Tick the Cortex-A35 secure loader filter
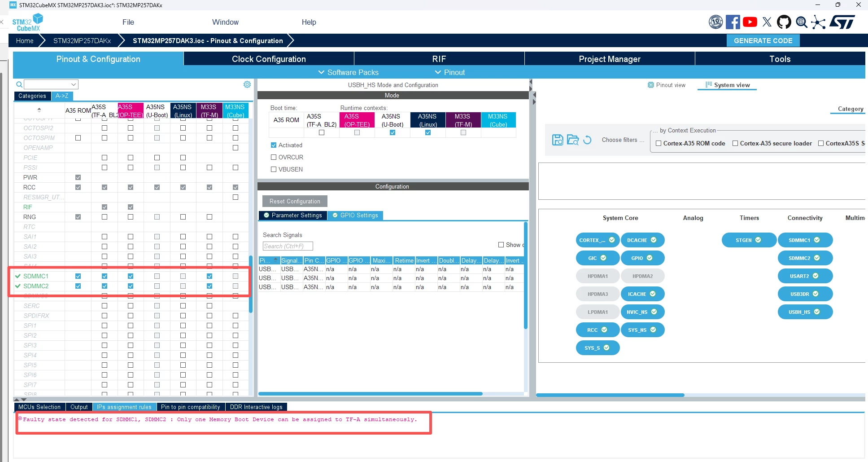 (735, 143)
